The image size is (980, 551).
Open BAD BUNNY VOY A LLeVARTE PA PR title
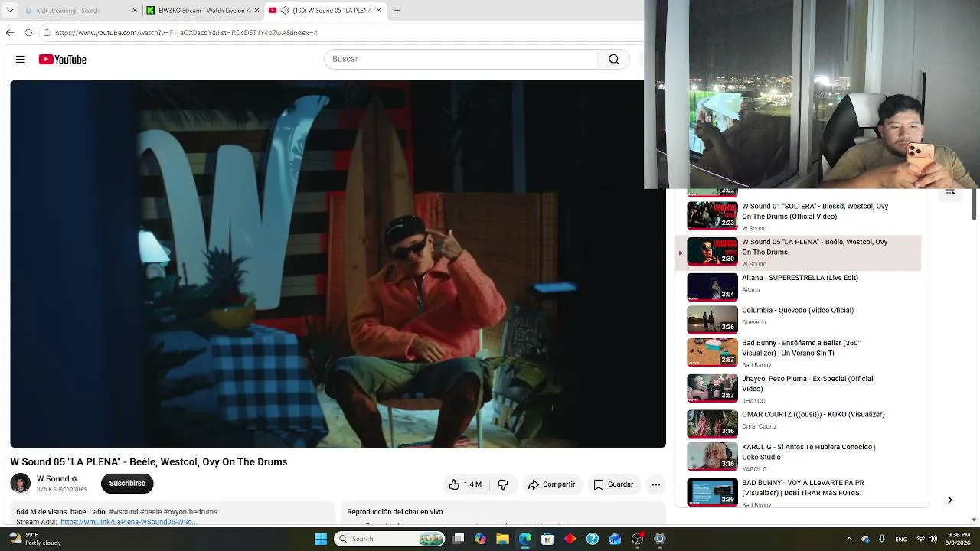[x=803, y=487]
